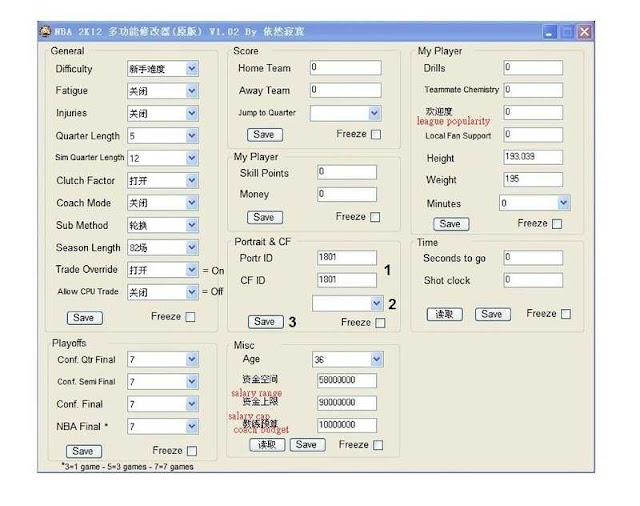Viewport: 640px width, 506px height.
Task: Focus the Away Team score field
Action: [x=346, y=90]
